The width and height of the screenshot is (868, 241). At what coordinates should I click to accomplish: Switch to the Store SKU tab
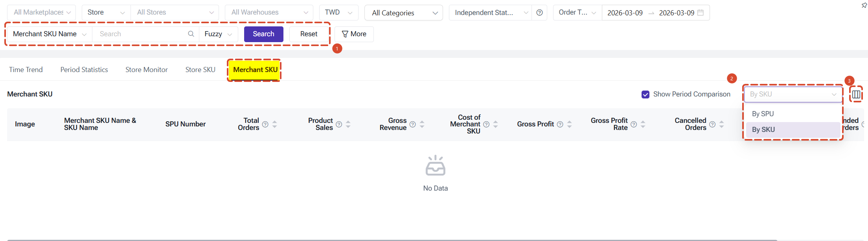200,70
